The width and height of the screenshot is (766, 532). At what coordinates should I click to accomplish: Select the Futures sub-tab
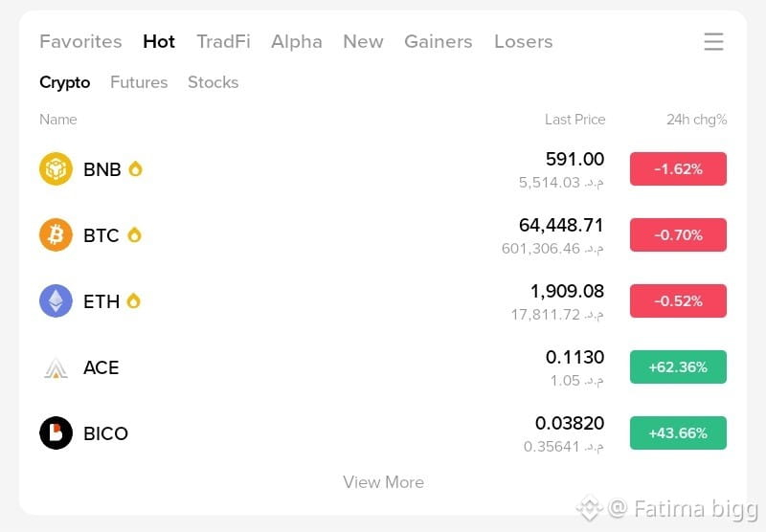pyautogui.click(x=139, y=82)
